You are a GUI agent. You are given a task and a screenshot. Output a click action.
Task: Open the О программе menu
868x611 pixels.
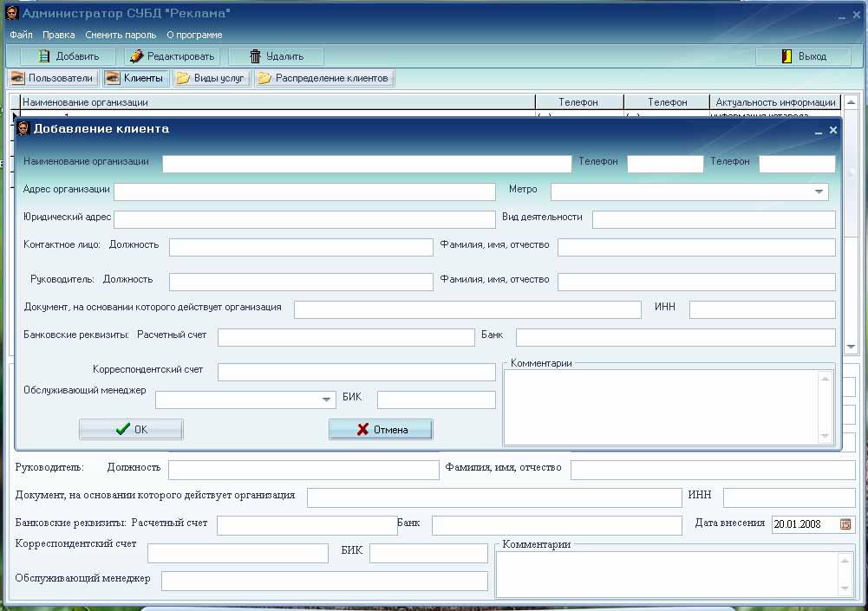coord(194,35)
